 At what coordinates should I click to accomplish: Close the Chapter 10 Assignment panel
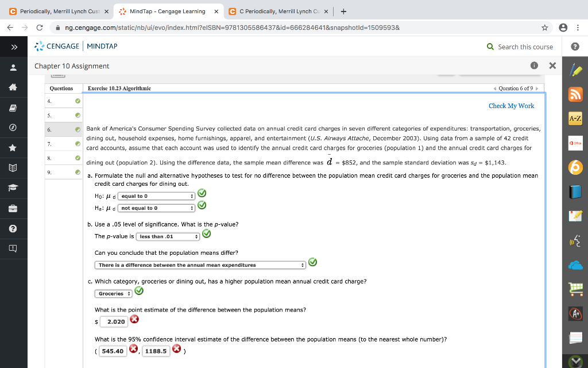pyautogui.click(x=552, y=66)
